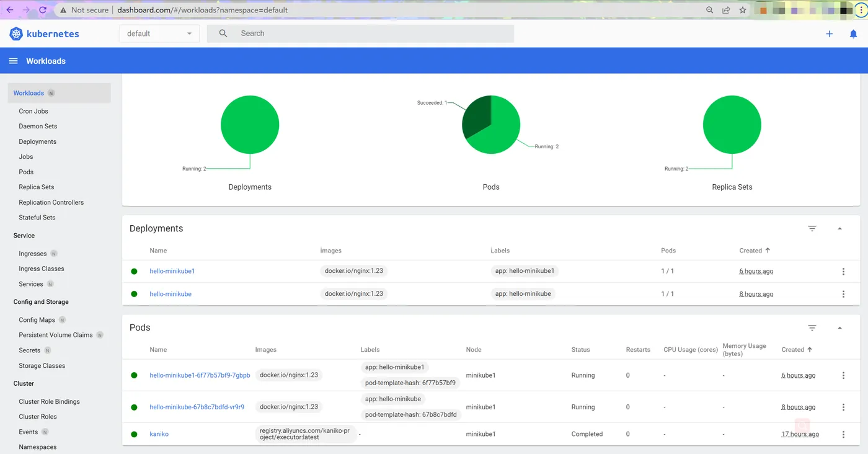This screenshot has height=454, width=868.
Task: Open kaniko pod link
Action: pyautogui.click(x=159, y=434)
